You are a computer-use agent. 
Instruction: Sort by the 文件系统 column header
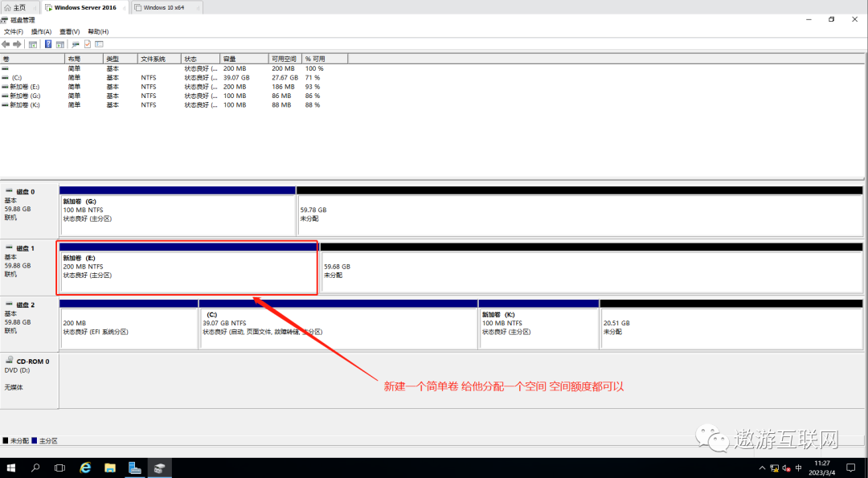click(159, 59)
